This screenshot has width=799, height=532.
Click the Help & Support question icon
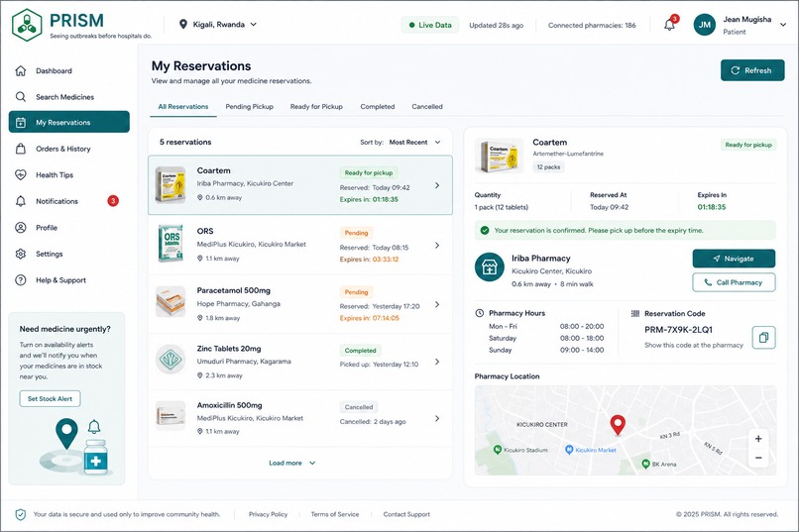click(x=21, y=280)
